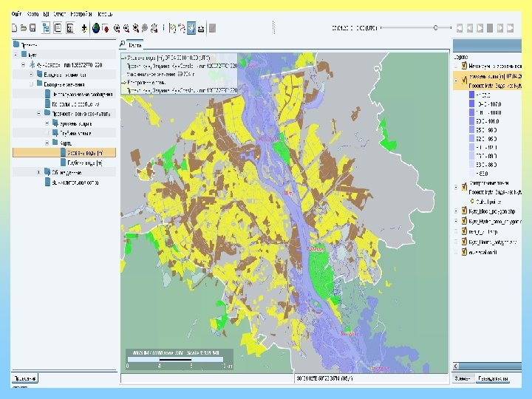Click the save diskette toolbar icon

click(33, 28)
